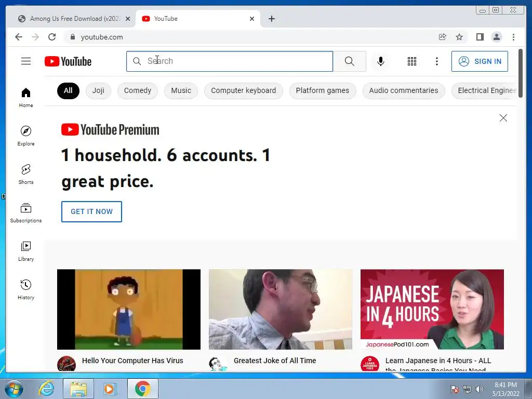The image size is (532, 399).
Task: Go back in Chrome
Action: coord(19,37)
